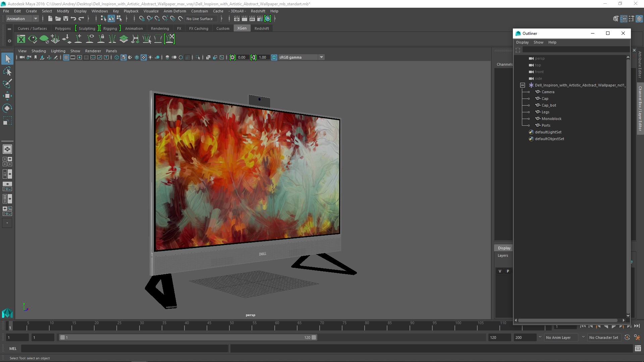Click the XGen grid tile shelf icon
The width and height of the screenshot is (644, 362).
click(124, 39)
